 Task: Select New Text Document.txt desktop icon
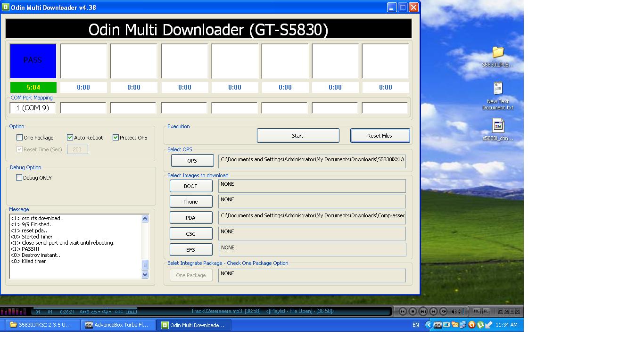pyautogui.click(x=498, y=96)
